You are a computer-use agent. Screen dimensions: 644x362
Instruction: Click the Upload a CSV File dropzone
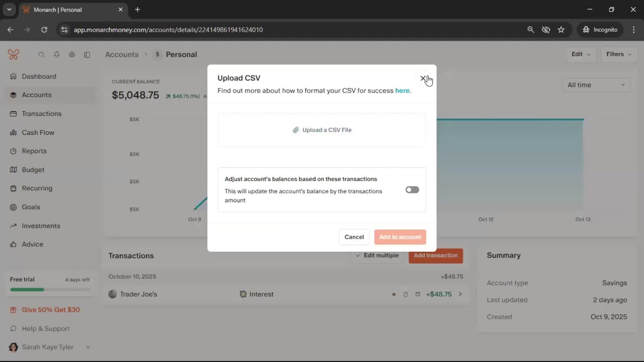pyautogui.click(x=322, y=130)
